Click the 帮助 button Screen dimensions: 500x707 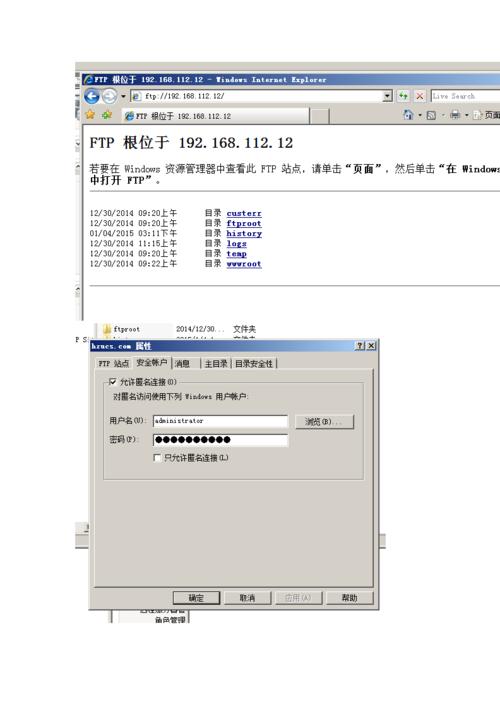(x=349, y=598)
